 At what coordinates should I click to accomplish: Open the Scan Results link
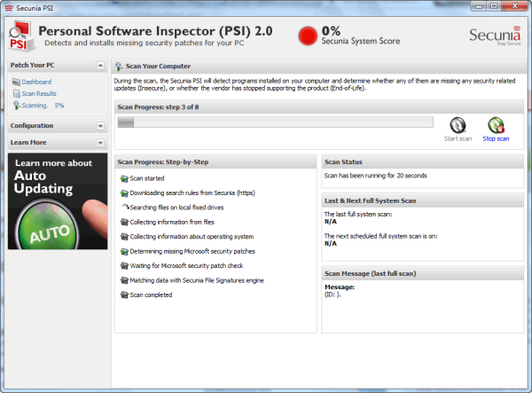pyautogui.click(x=39, y=94)
